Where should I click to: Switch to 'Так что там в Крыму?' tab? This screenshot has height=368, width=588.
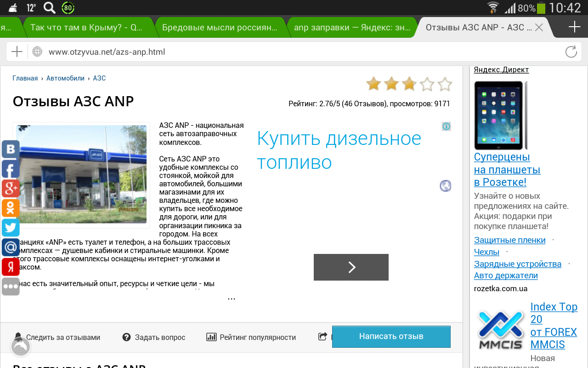point(86,28)
